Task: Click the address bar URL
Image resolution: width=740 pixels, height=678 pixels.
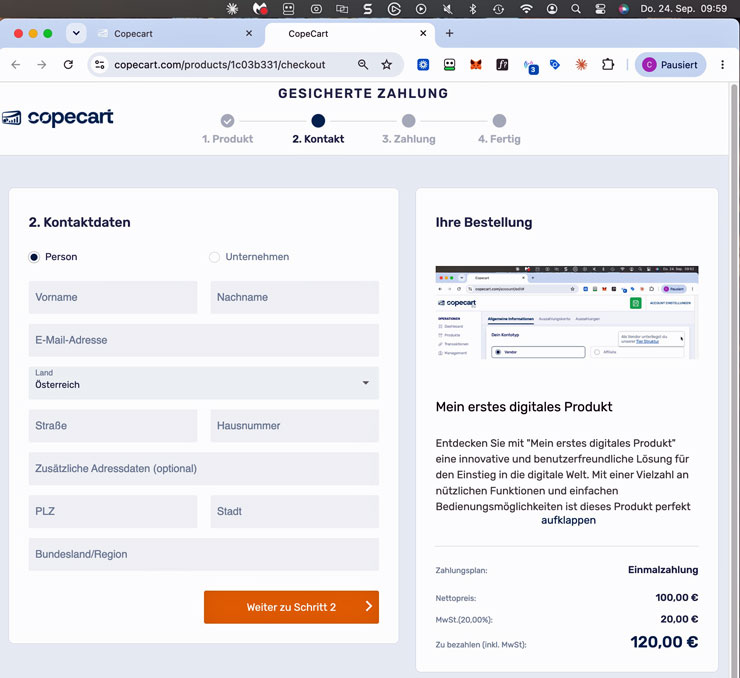Action: tap(219, 65)
